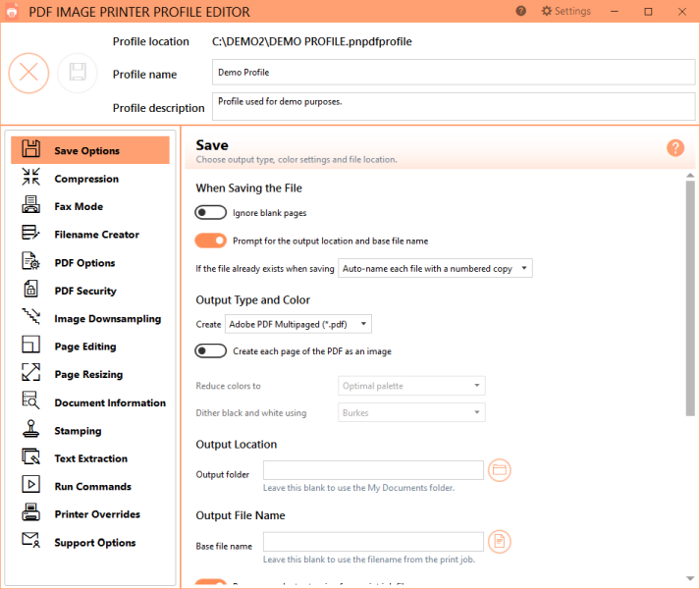This screenshot has width=700, height=589.
Task: Open the Dither black and white dropdown
Action: click(411, 412)
